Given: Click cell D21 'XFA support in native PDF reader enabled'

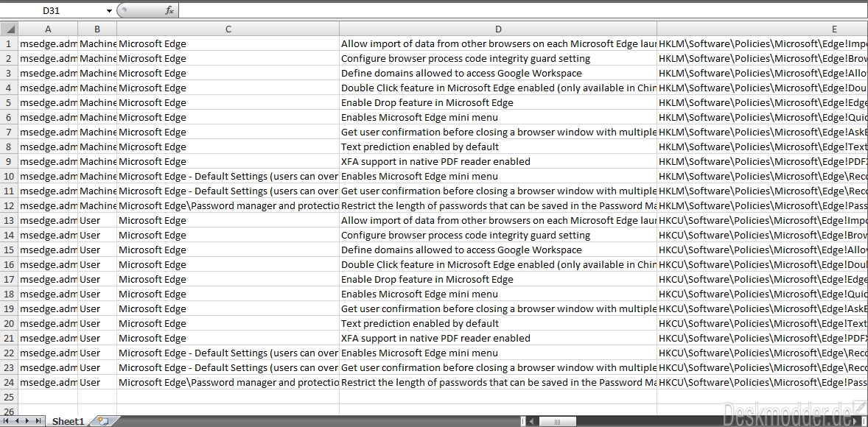Looking at the screenshot, I should point(498,338).
